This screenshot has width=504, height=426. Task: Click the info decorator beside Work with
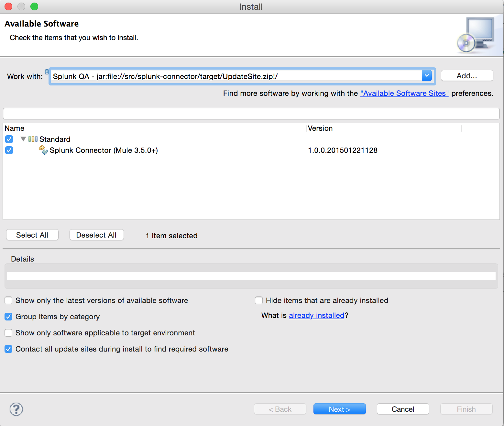[x=47, y=72]
